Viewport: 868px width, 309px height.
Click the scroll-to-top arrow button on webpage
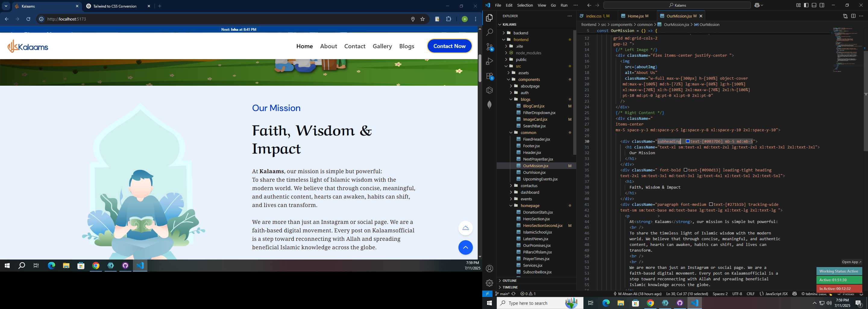click(465, 248)
